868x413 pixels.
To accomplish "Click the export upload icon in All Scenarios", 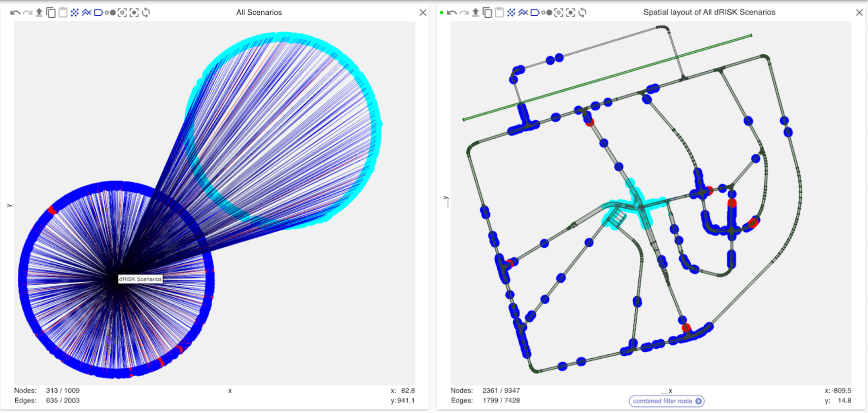I will (x=39, y=13).
